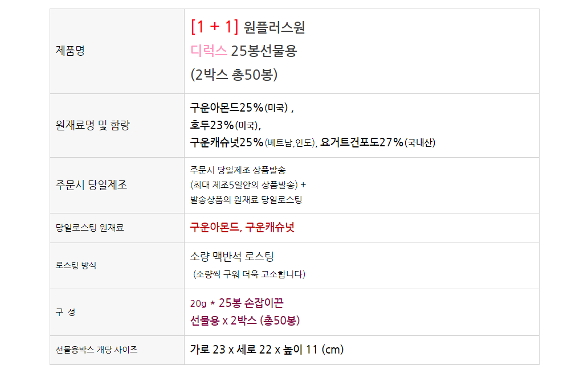
Task: Select the 발송상품의 원재료 당일로스팅 line
Action: (246, 200)
